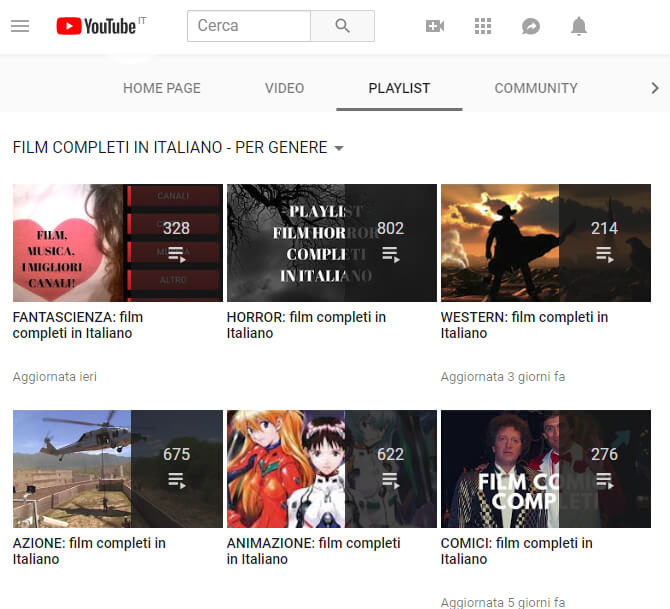Click the search magnifier button
This screenshot has width=670, height=609.
[342, 26]
